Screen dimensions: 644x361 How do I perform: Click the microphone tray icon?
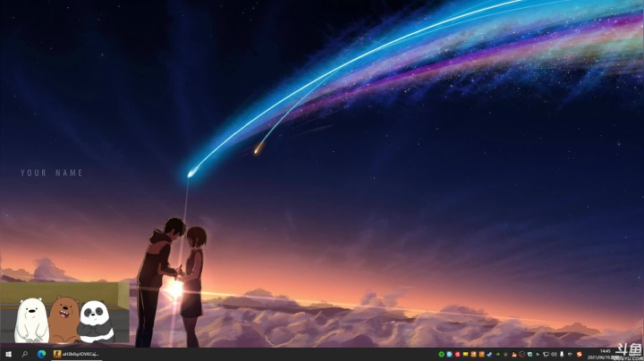tap(562, 354)
